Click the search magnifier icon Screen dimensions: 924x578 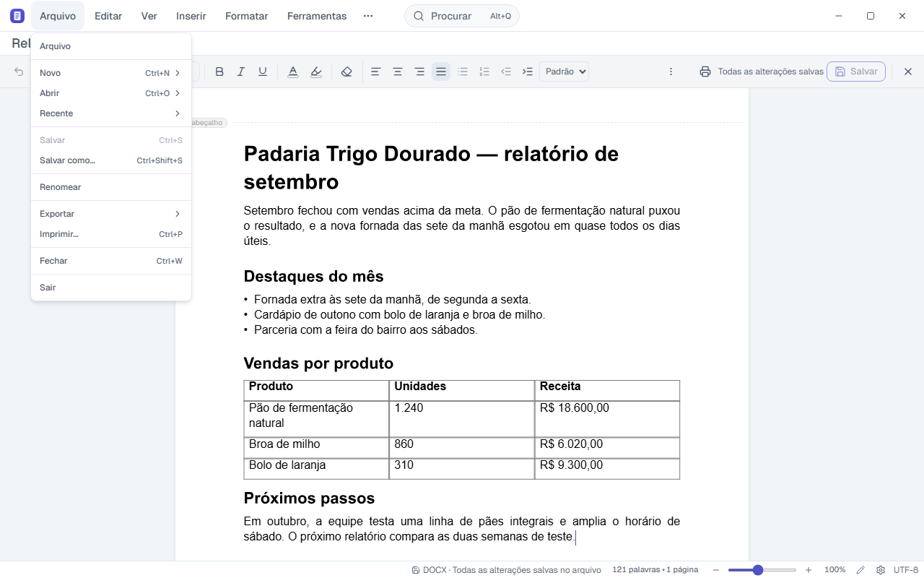(x=419, y=16)
